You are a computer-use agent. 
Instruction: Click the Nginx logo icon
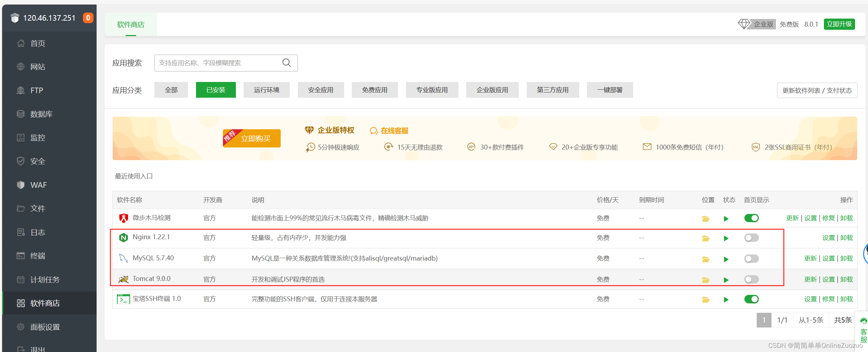(124, 238)
